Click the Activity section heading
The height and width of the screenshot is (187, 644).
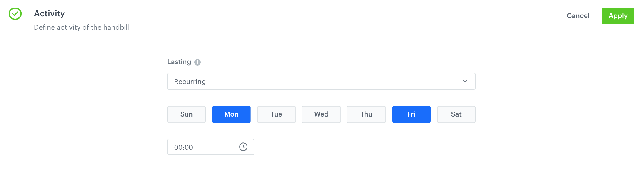click(x=50, y=14)
